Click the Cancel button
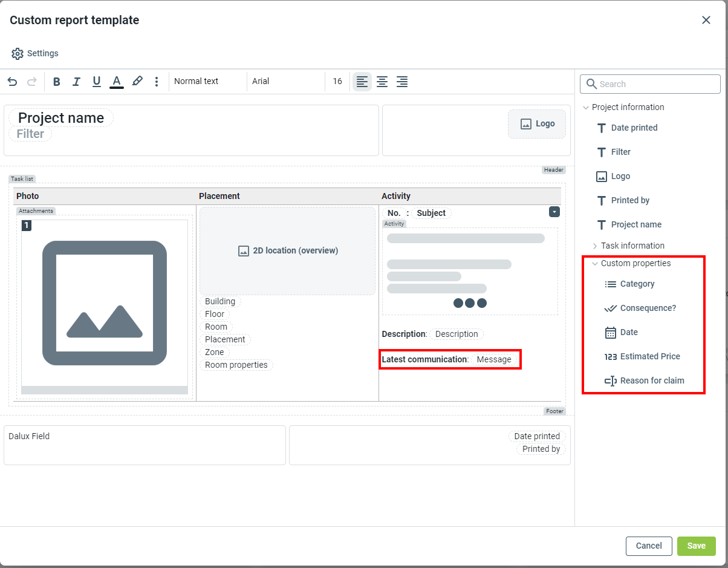Image resolution: width=728 pixels, height=568 pixels. click(x=648, y=546)
